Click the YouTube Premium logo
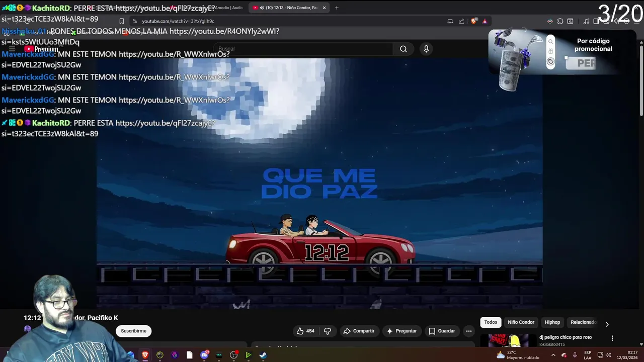This screenshot has width=644, height=362. (41, 49)
